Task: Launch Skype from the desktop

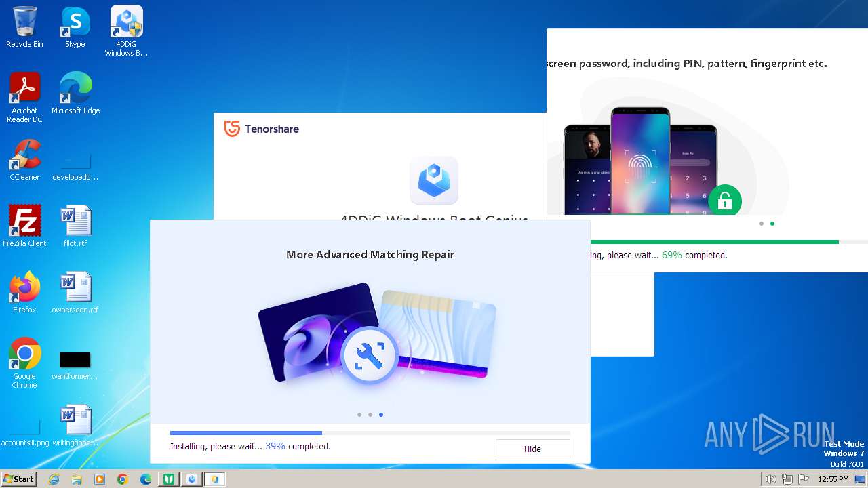Action: coord(75,27)
